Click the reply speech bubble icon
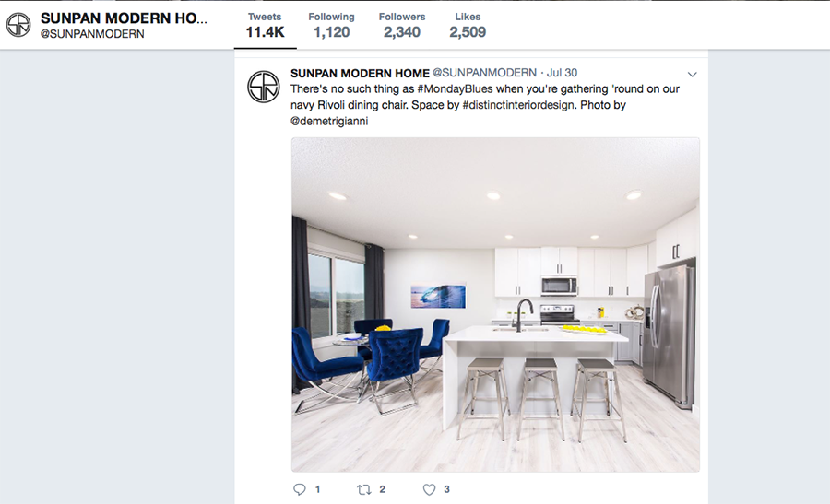 tap(300, 489)
